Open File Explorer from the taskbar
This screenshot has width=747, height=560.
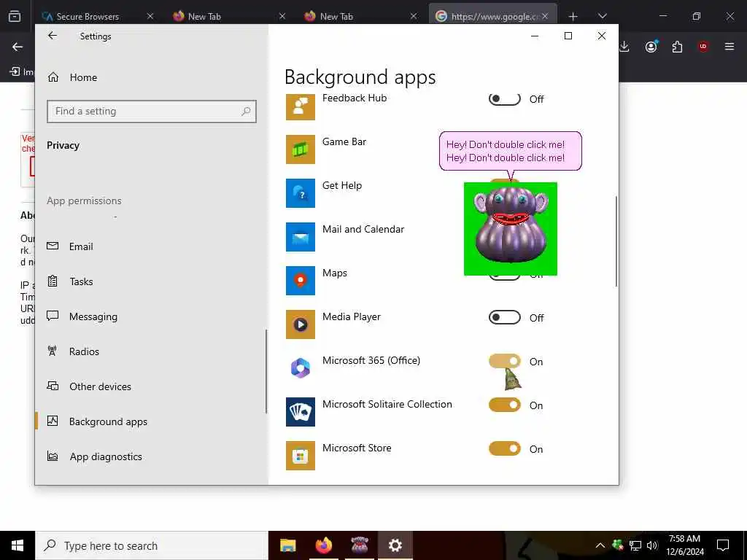pyautogui.click(x=287, y=545)
